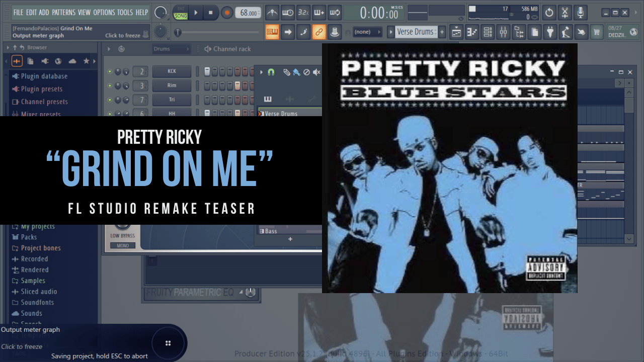644x362 pixels.
Task: Toggle typing keyboard to piano icon
Action: point(272,32)
